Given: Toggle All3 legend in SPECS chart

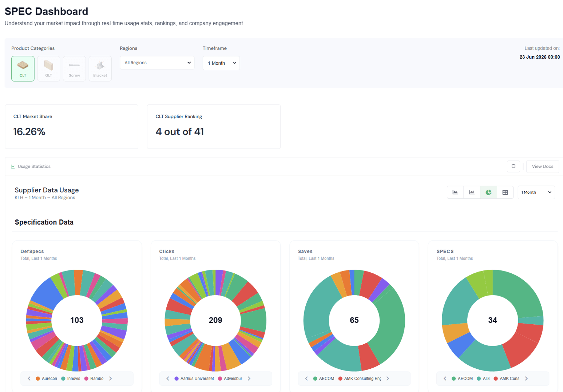Looking at the screenshot, I should pyautogui.click(x=483, y=379).
